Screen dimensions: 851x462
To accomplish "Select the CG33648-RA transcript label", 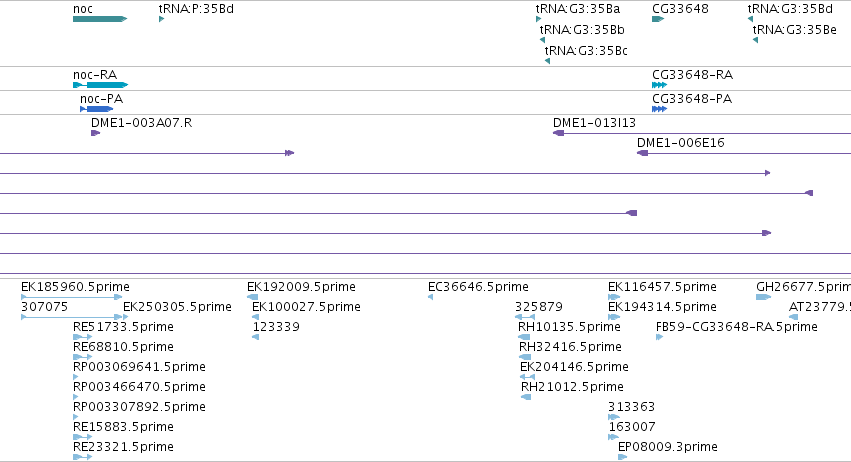I will pos(693,74).
